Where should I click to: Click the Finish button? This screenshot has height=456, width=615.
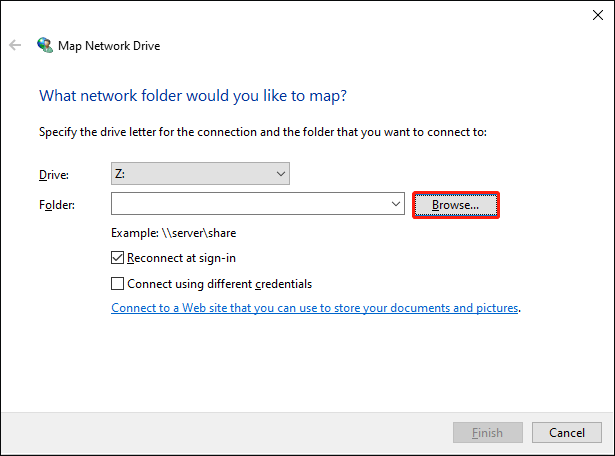(x=488, y=432)
